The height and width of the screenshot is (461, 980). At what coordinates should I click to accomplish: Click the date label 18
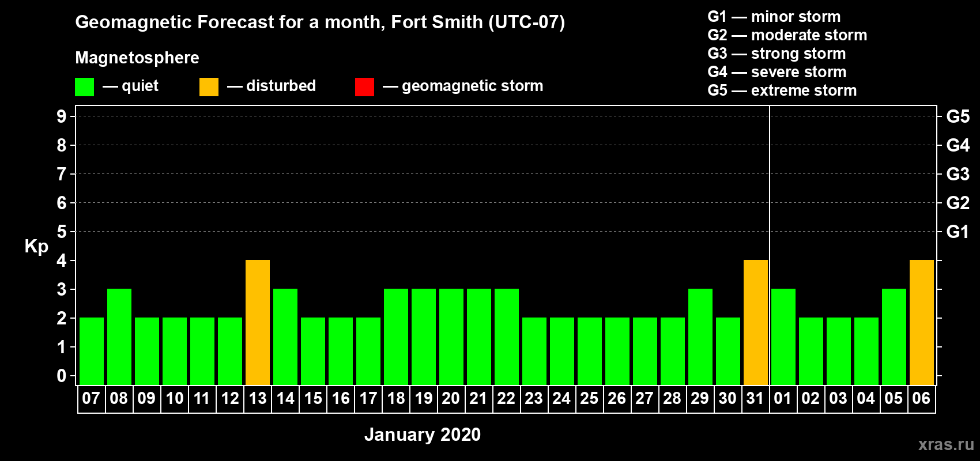pyautogui.click(x=396, y=398)
